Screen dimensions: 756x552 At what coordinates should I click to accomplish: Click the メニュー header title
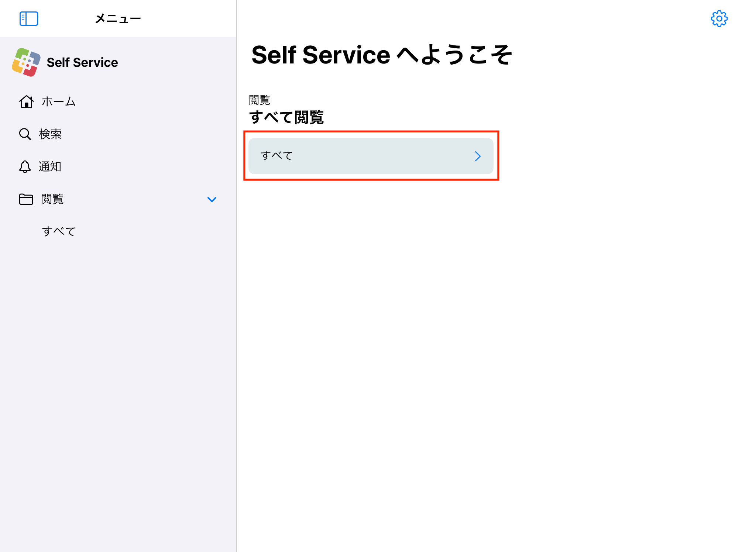coord(118,18)
